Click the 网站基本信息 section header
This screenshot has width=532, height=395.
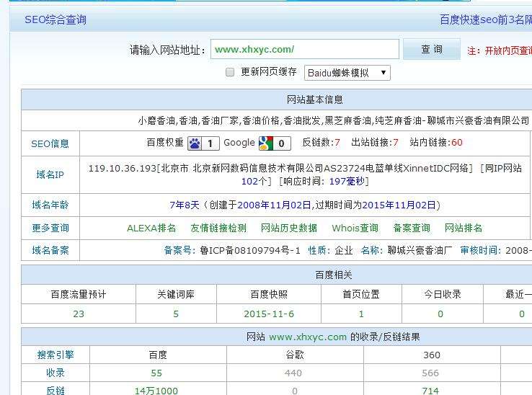click(x=314, y=99)
